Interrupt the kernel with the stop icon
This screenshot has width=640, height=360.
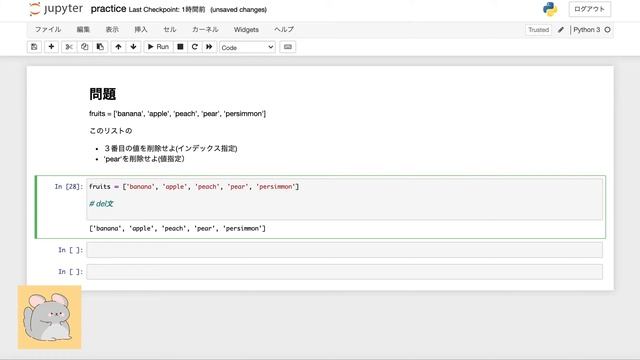(x=180, y=47)
